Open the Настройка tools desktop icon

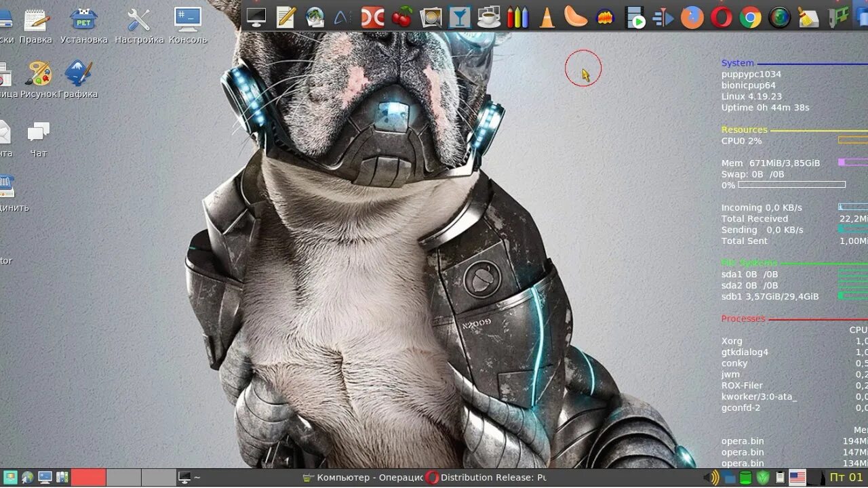[x=139, y=26]
